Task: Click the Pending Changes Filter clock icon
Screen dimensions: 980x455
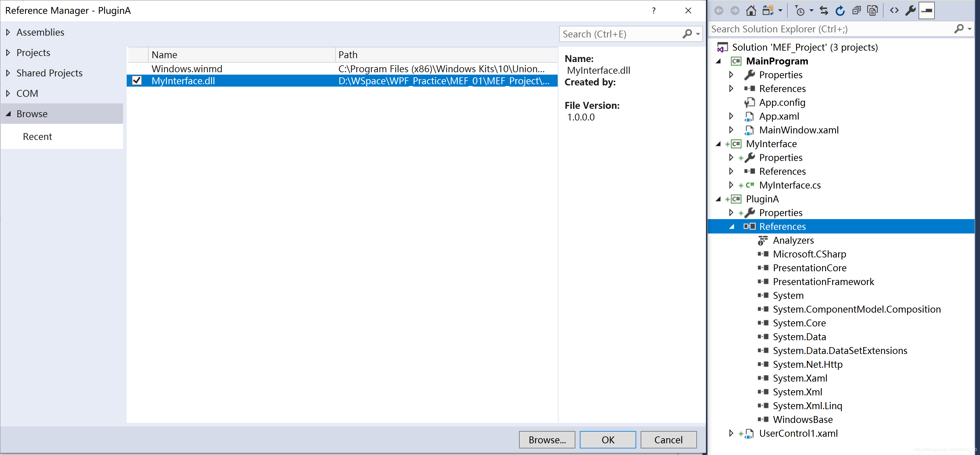Action: [800, 11]
